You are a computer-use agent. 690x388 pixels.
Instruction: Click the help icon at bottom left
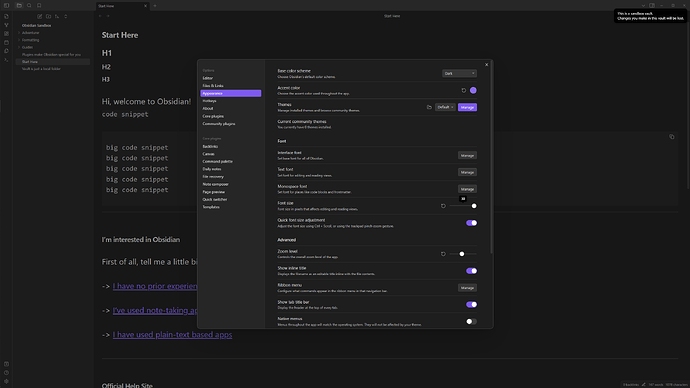click(6, 373)
